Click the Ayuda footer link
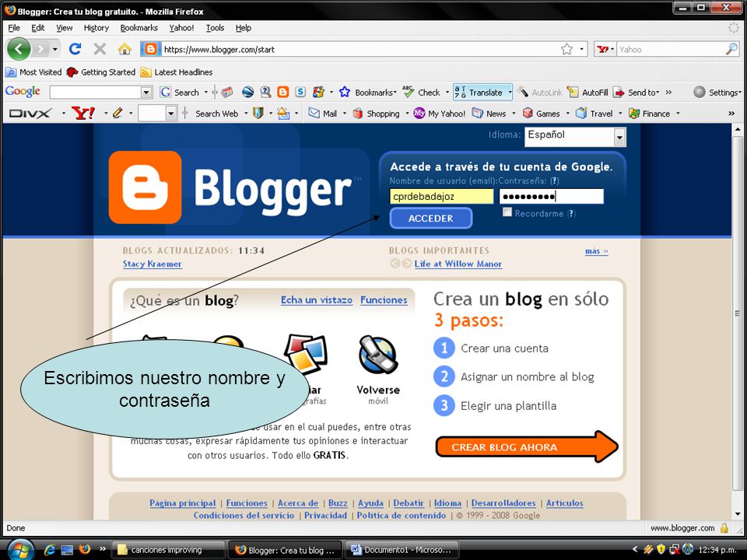Viewport: 747px width, 560px height. click(x=370, y=503)
